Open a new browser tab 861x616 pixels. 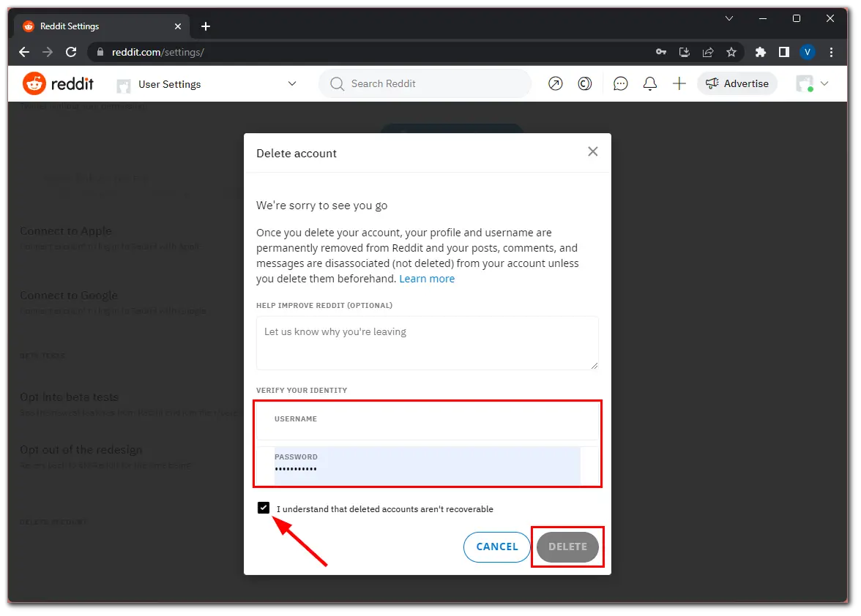click(x=206, y=26)
